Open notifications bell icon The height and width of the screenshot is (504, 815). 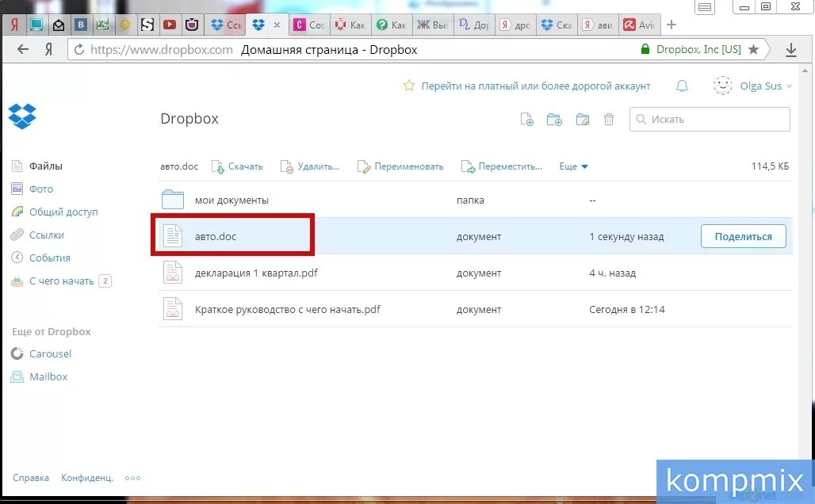tap(682, 86)
